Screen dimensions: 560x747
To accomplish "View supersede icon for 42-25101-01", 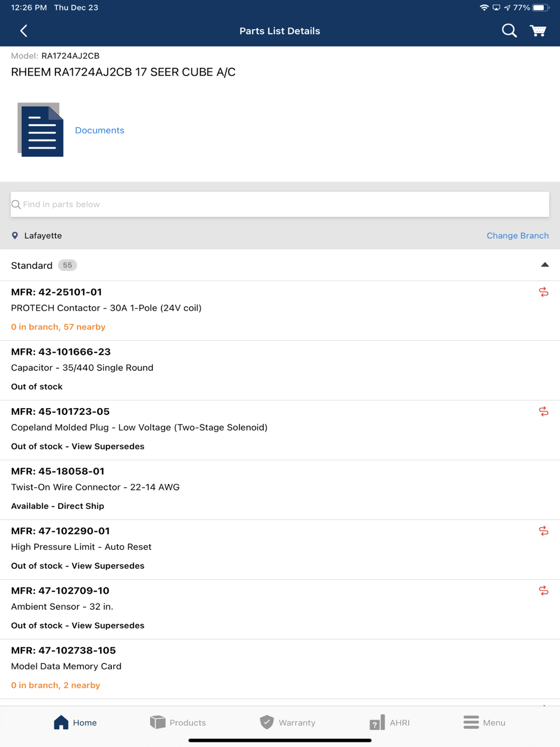I will pyautogui.click(x=543, y=292).
